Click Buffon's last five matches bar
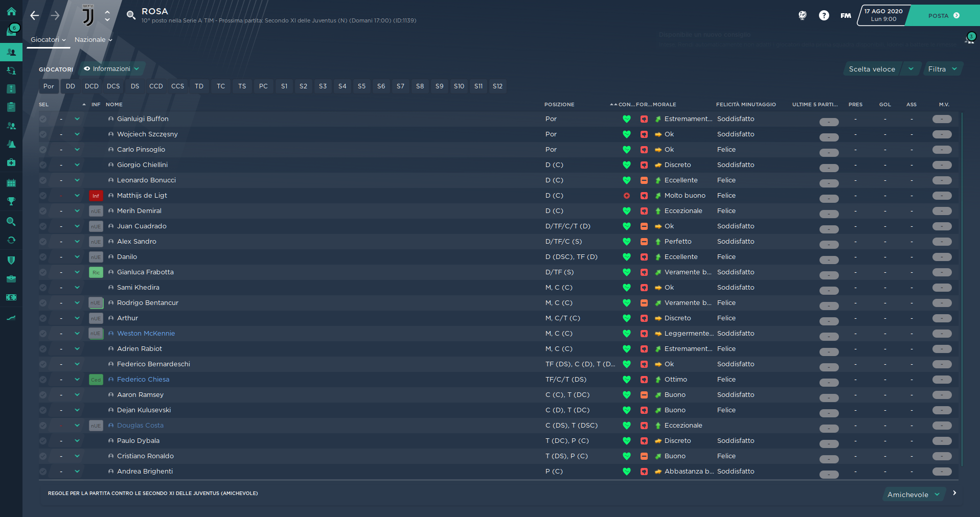This screenshot has width=980, height=517. [829, 122]
